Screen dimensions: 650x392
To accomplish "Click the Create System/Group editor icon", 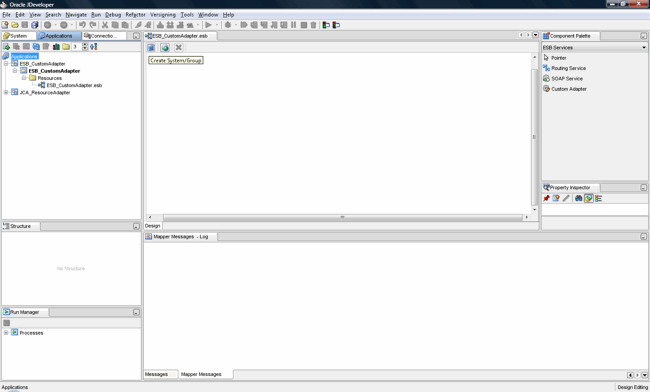I will [151, 48].
